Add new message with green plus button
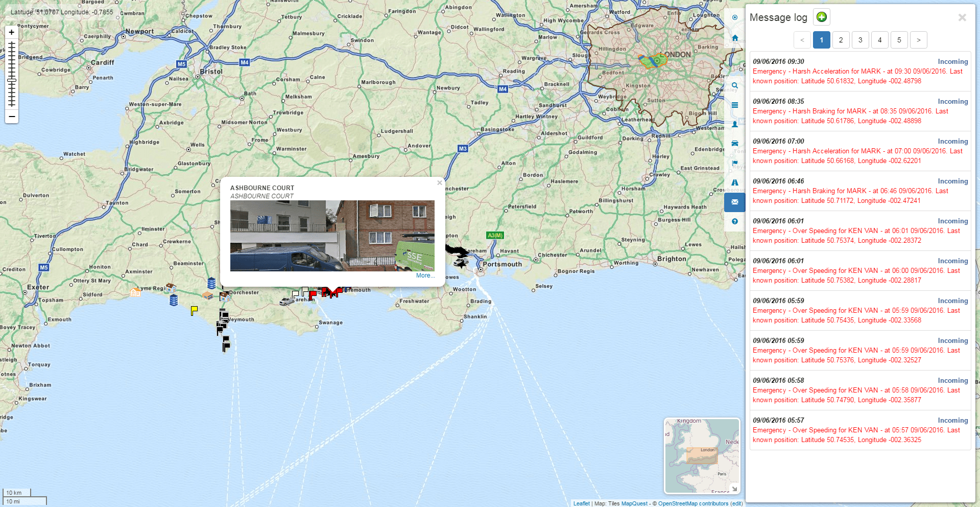 click(x=821, y=17)
